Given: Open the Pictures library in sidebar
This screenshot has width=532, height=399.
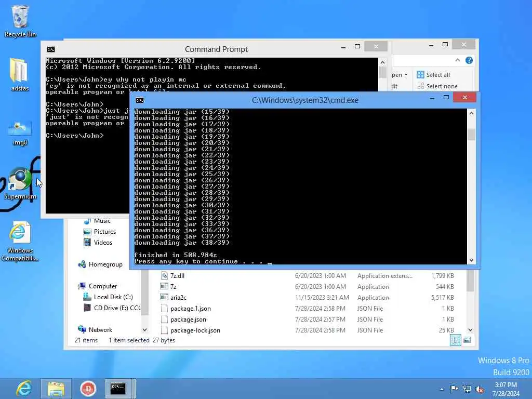Looking at the screenshot, I should (x=100, y=232).
